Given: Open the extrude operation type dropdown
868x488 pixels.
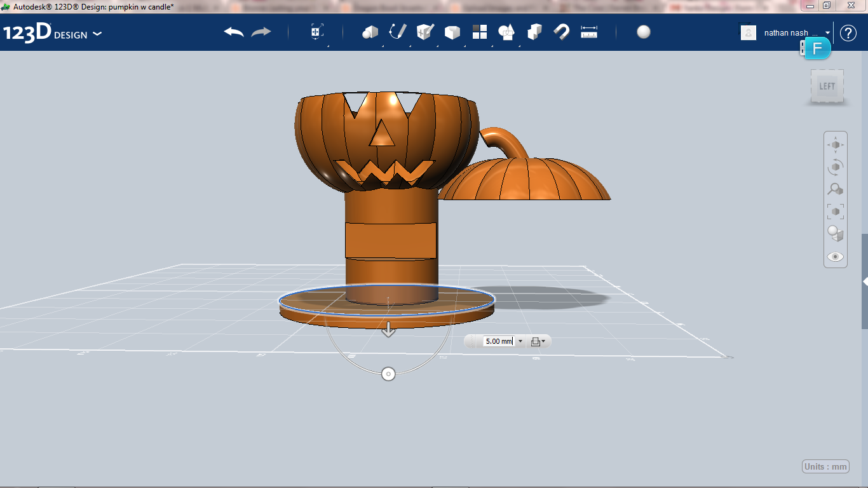Looking at the screenshot, I should (538, 341).
